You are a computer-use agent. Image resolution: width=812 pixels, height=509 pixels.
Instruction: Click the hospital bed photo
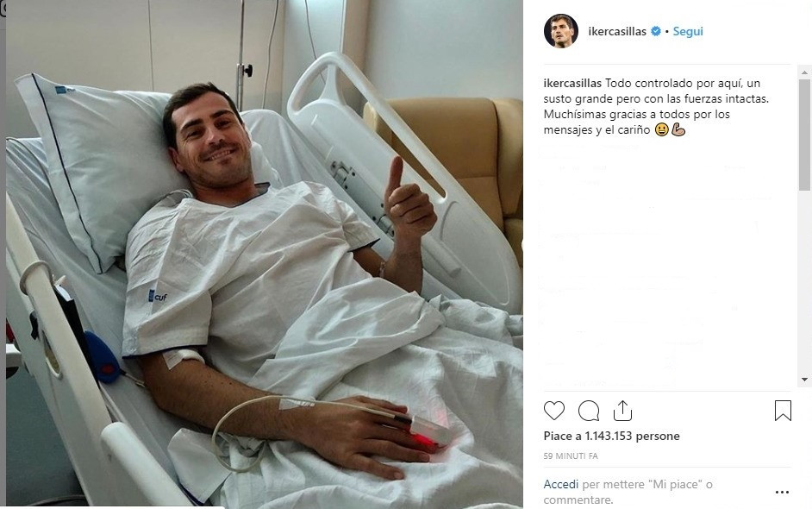tap(264, 253)
